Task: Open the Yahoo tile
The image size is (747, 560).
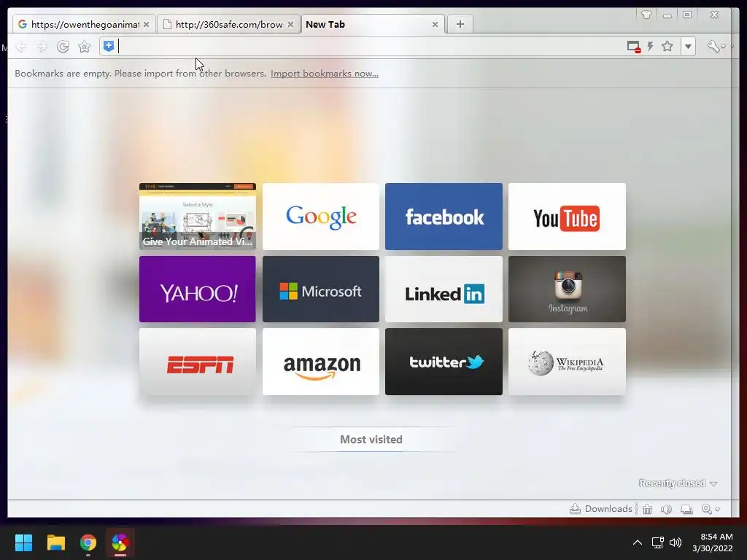Action: (197, 289)
